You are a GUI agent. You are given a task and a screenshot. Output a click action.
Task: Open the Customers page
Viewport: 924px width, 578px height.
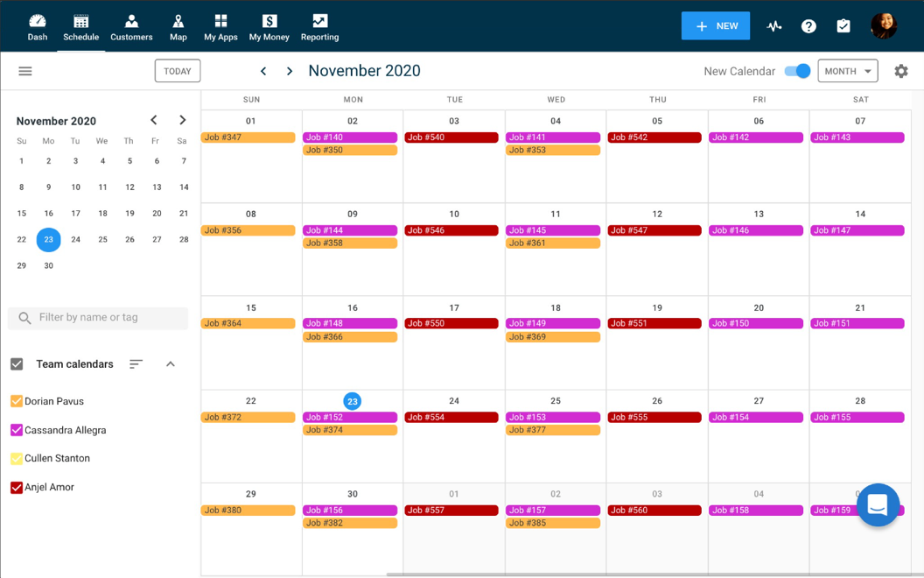pyautogui.click(x=131, y=26)
